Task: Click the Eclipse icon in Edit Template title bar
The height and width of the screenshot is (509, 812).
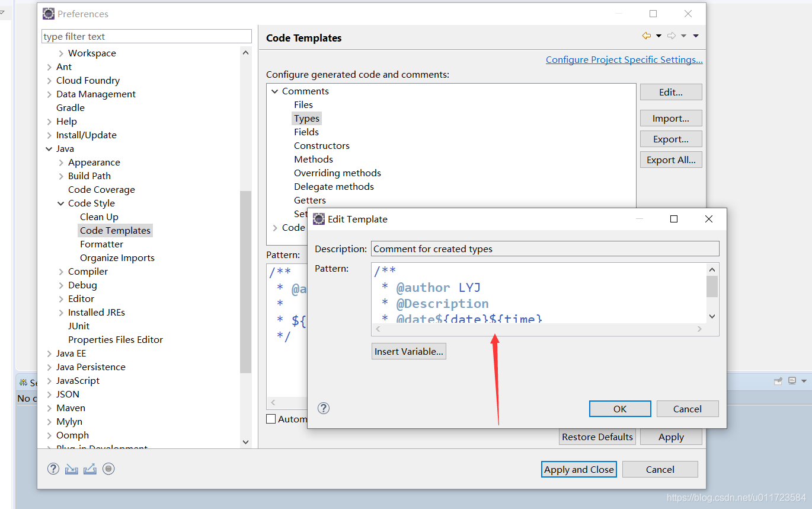Action: pyautogui.click(x=319, y=219)
